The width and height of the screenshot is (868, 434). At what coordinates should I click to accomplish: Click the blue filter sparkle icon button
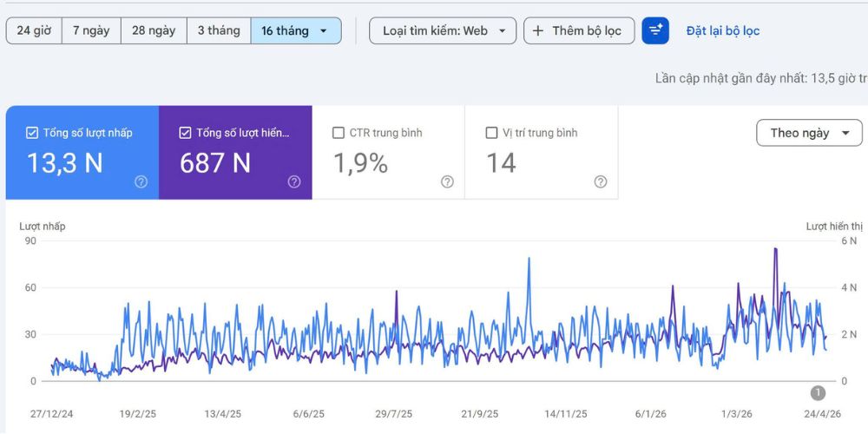[655, 30]
